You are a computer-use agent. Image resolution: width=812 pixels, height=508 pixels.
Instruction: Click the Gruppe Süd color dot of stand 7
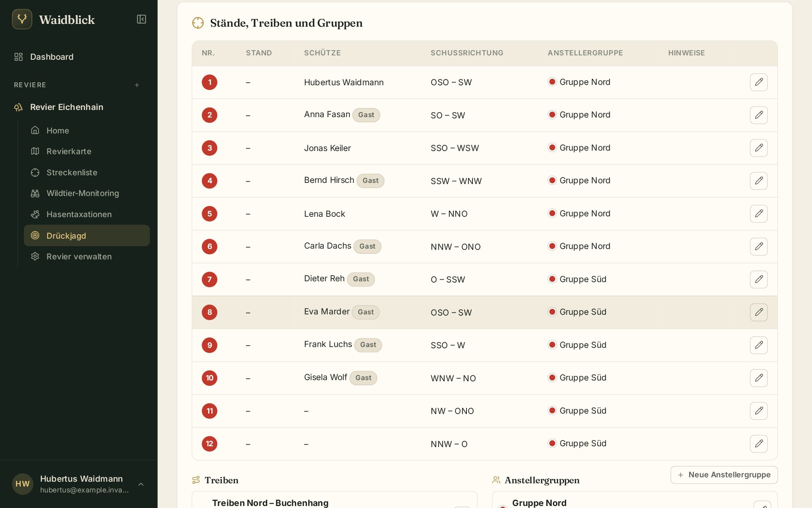(552, 279)
